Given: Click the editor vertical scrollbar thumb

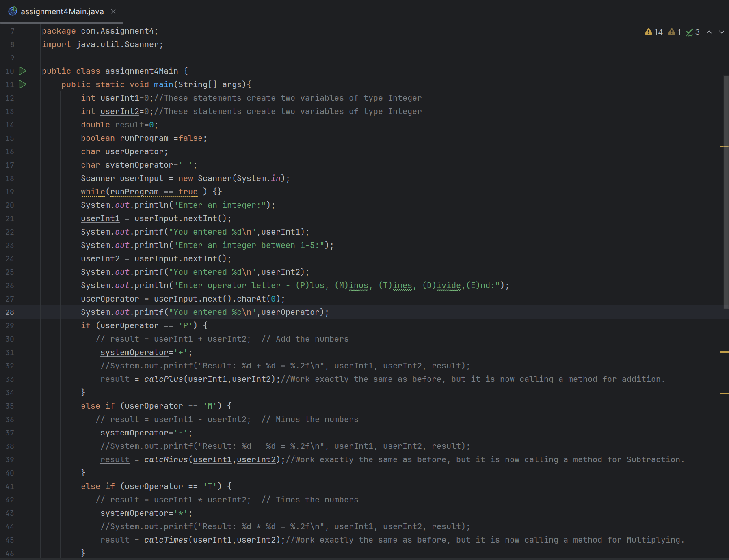Looking at the screenshot, I should click(x=726, y=192).
